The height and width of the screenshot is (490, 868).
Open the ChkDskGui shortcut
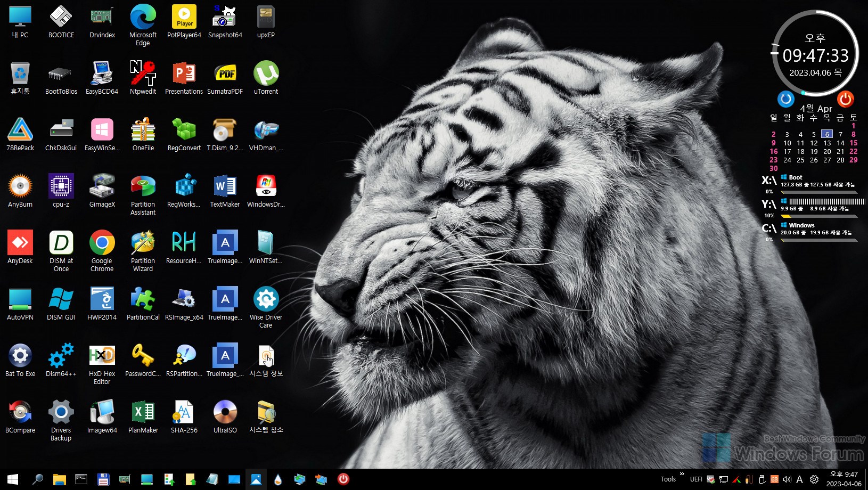pos(61,135)
